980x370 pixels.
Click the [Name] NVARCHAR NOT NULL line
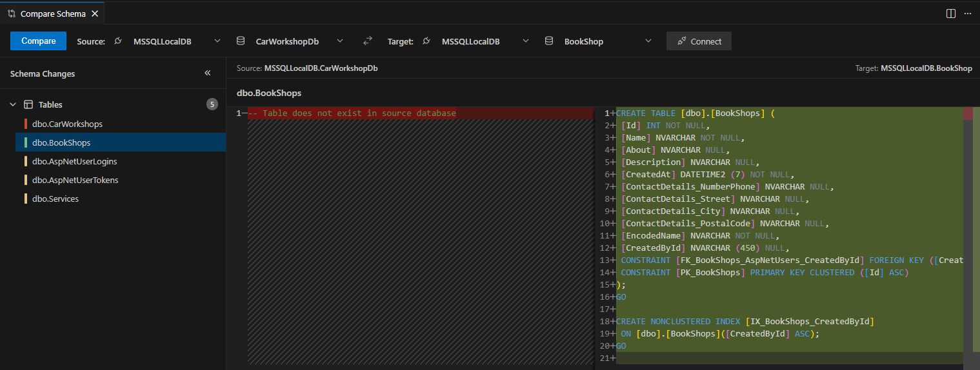[x=683, y=138]
